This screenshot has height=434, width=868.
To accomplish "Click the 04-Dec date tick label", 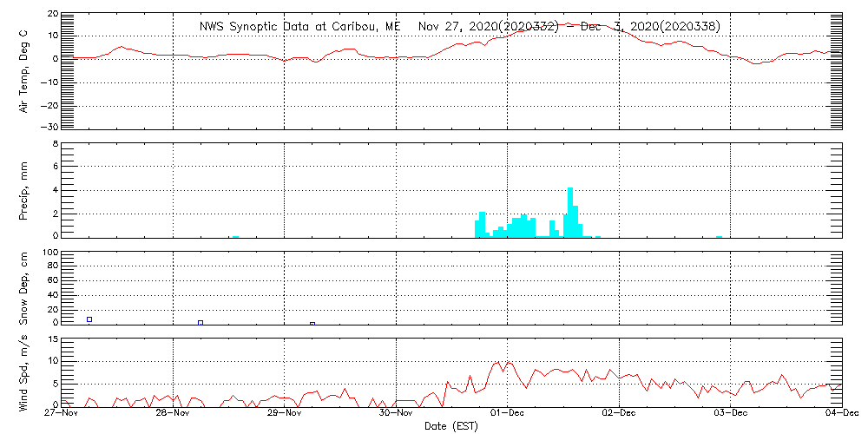I will click(x=842, y=415).
